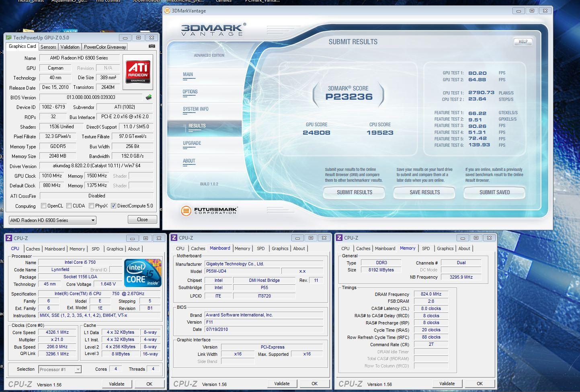Open the AMD Radeon HD 6900 Series dropdown
This screenshot has height=392, width=580.
pyautogui.click(x=52, y=220)
